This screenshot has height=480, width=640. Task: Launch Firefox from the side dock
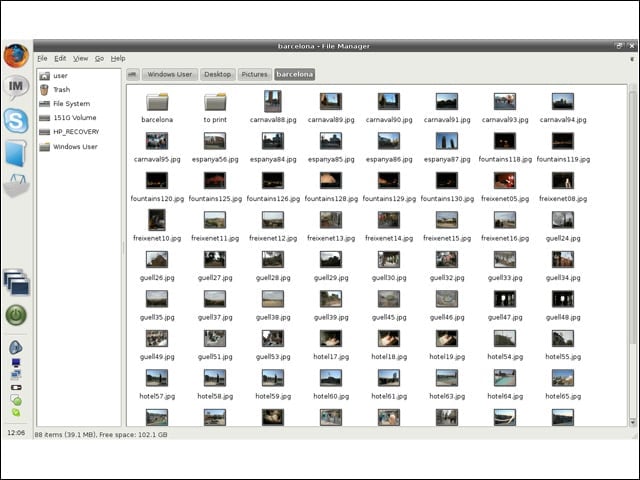point(16,56)
